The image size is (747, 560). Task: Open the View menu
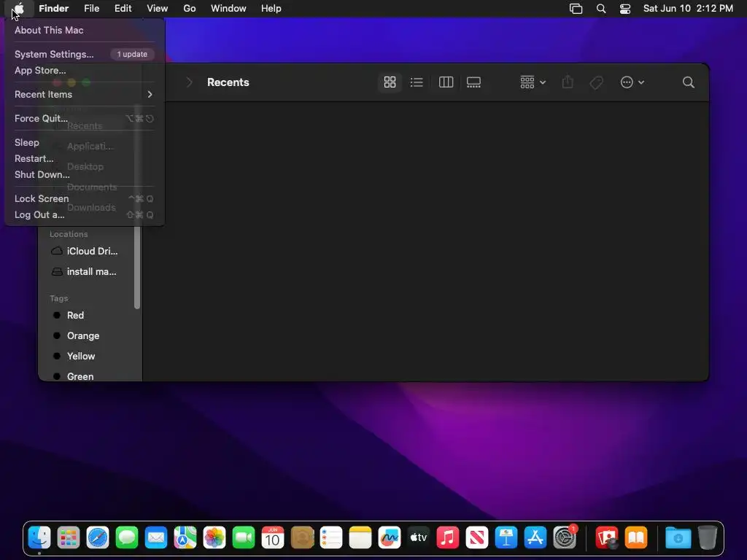(158, 8)
